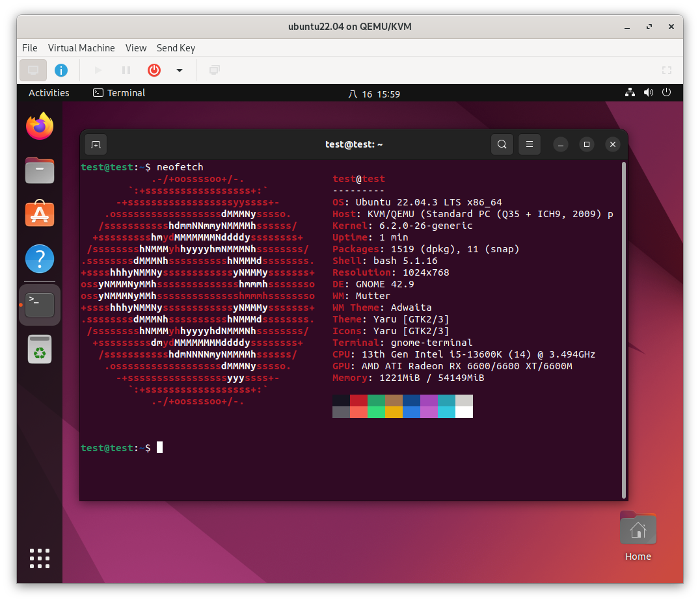Image resolution: width=700 pixels, height=602 pixels.
Task: Click the 'neofetch' command text
Action: click(x=180, y=167)
